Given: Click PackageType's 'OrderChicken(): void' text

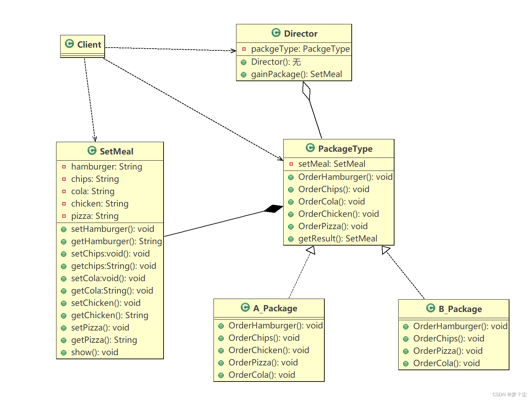Looking at the screenshot, I should 339,214.
